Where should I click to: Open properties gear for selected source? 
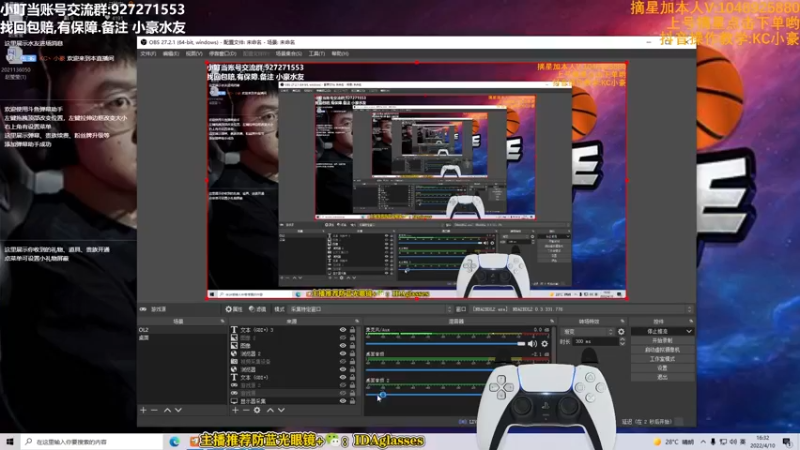click(x=234, y=309)
